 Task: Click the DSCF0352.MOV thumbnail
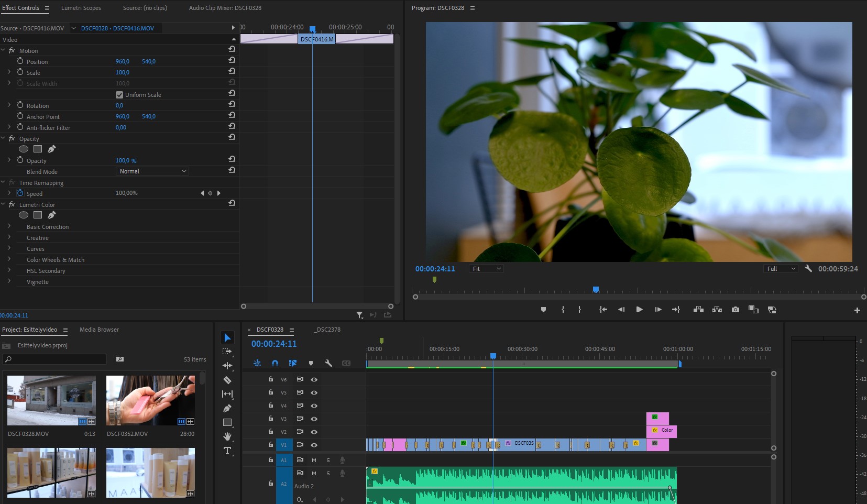150,400
